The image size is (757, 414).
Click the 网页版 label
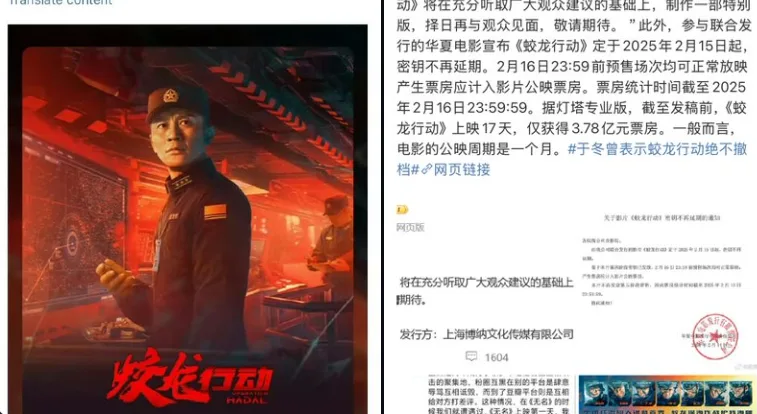(x=410, y=228)
